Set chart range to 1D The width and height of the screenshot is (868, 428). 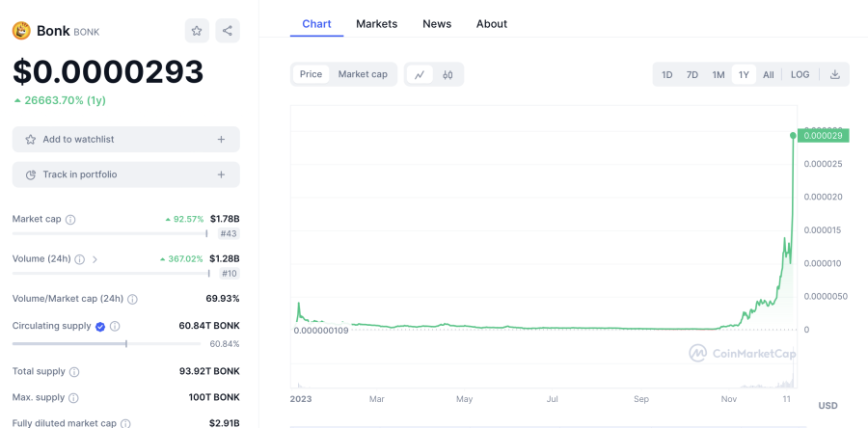pos(667,74)
